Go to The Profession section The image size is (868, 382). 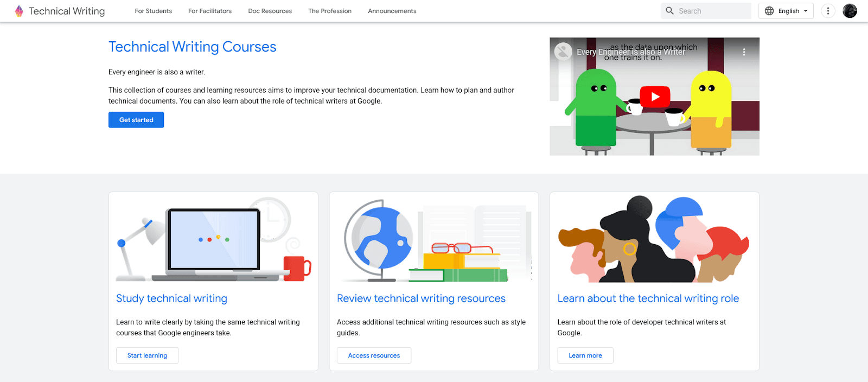pyautogui.click(x=330, y=11)
